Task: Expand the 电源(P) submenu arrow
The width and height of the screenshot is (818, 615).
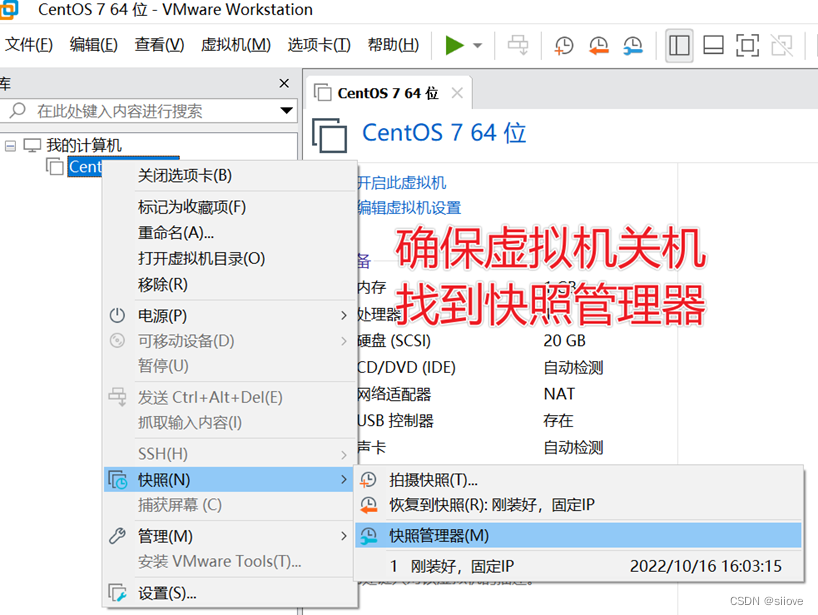Action: [x=343, y=316]
